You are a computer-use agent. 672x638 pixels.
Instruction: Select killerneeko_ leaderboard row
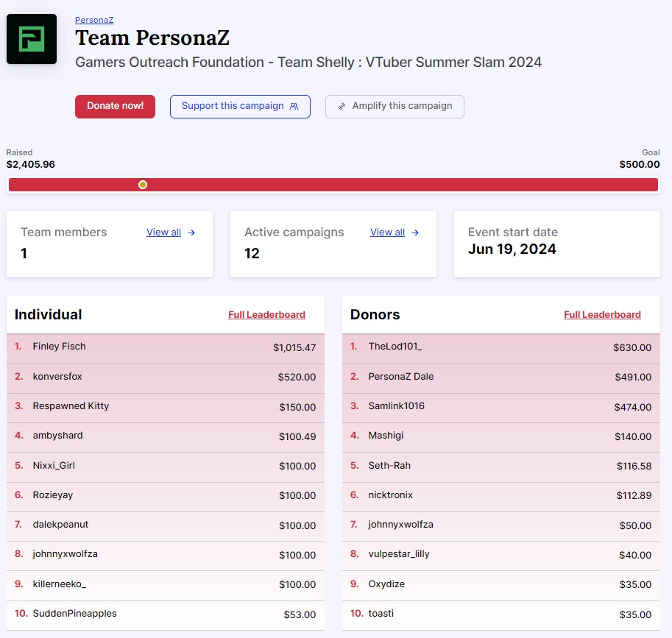166,586
